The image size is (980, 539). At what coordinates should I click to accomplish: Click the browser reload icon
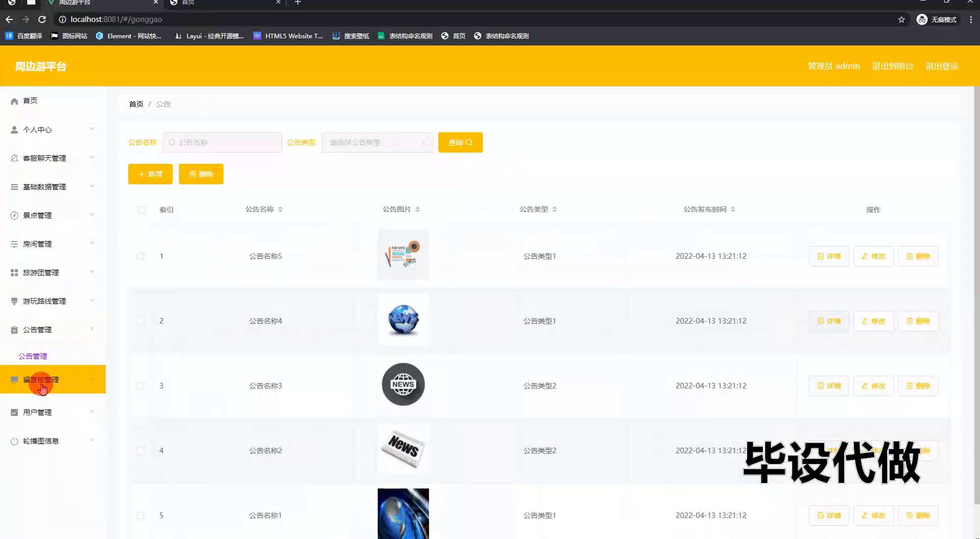click(x=42, y=19)
